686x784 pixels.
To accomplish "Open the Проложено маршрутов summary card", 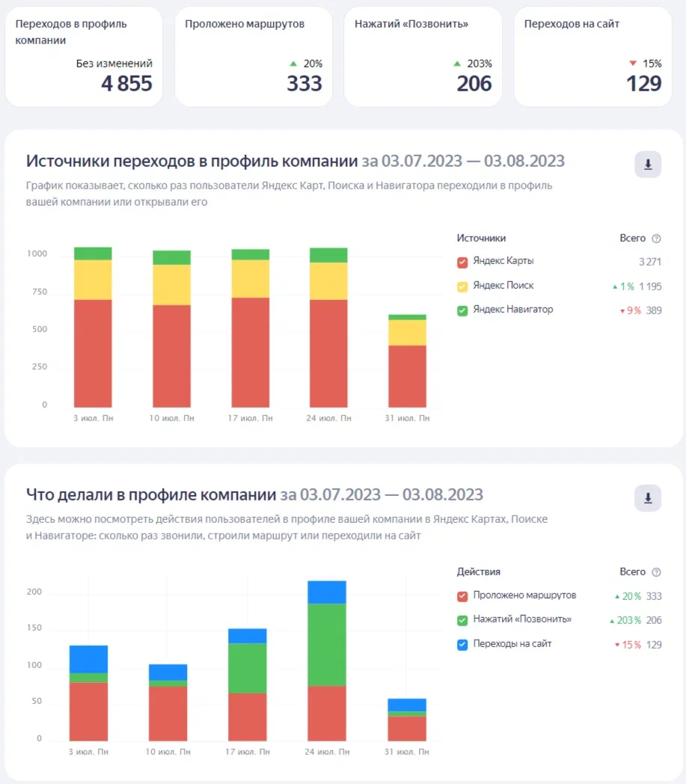I will pyautogui.click(x=254, y=57).
